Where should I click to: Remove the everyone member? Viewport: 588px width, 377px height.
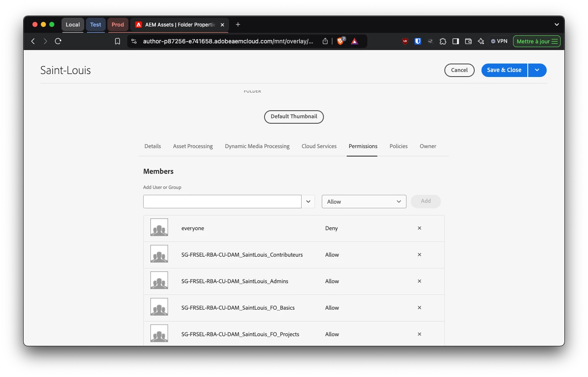click(x=420, y=228)
